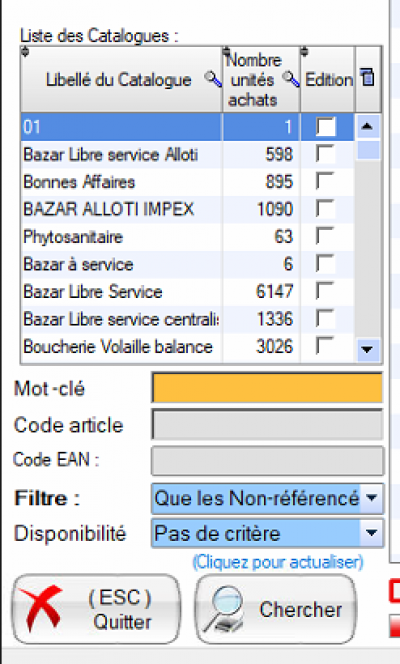Select the Boucherie Volaille balance row

click(187, 347)
